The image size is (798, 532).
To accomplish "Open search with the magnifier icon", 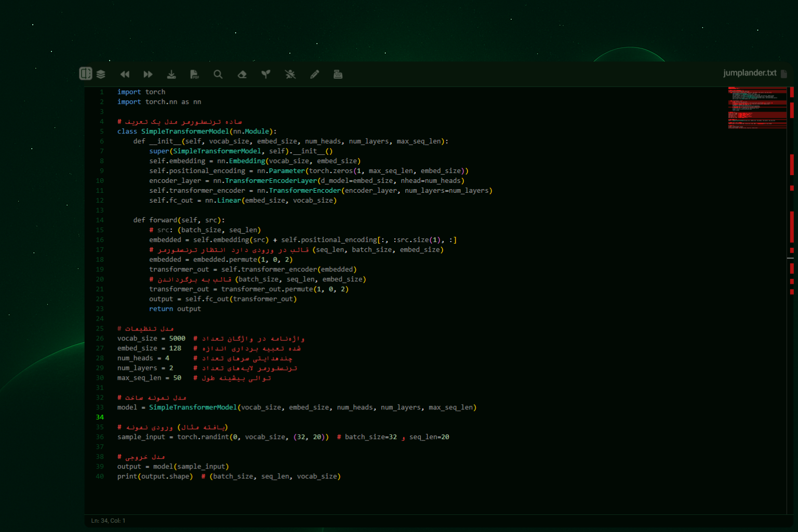I will [218, 74].
